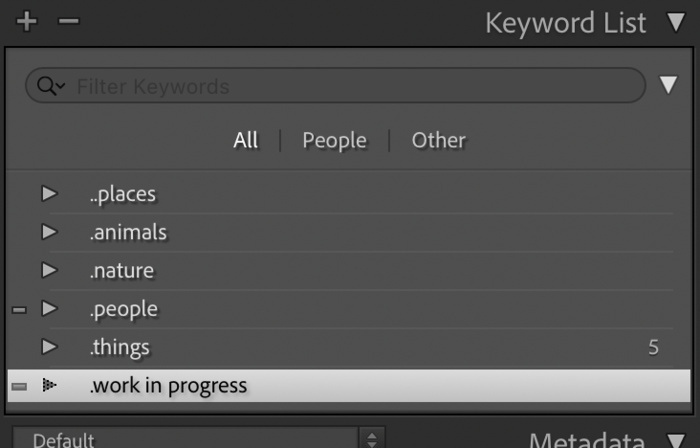Open the search magnifier options in Filter Keywords
This screenshot has height=448, width=700.
pyautogui.click(x=51, y=85)
